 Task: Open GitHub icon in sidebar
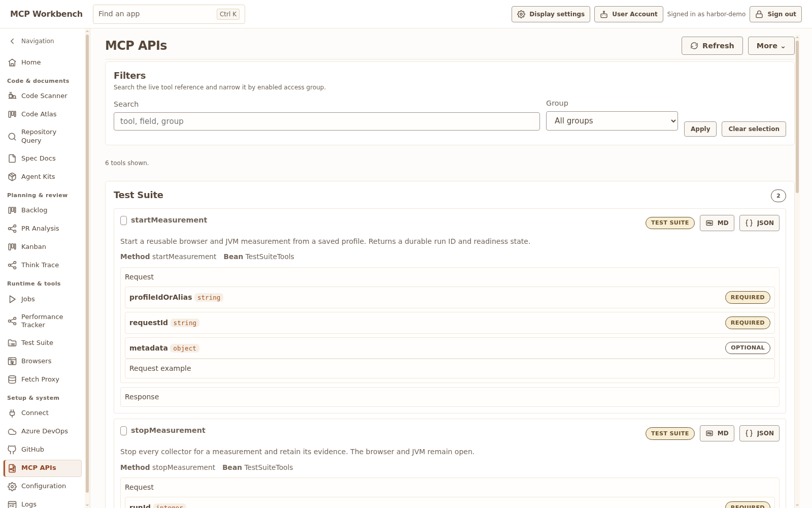pyautogui.click(x=12, y=450)
